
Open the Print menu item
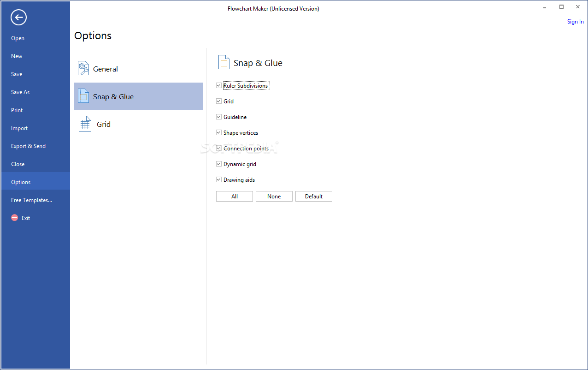pyautogui.click(x=35, y=110)
